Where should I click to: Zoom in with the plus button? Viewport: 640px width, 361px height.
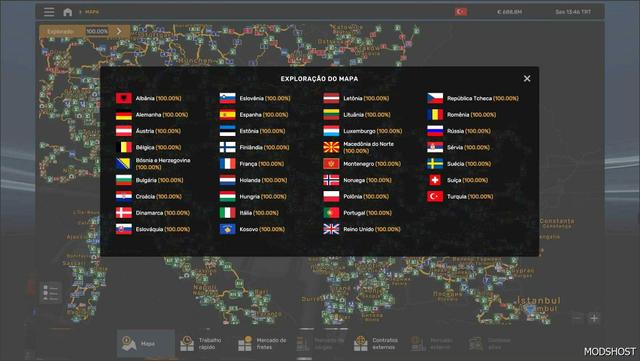point(594,318)
